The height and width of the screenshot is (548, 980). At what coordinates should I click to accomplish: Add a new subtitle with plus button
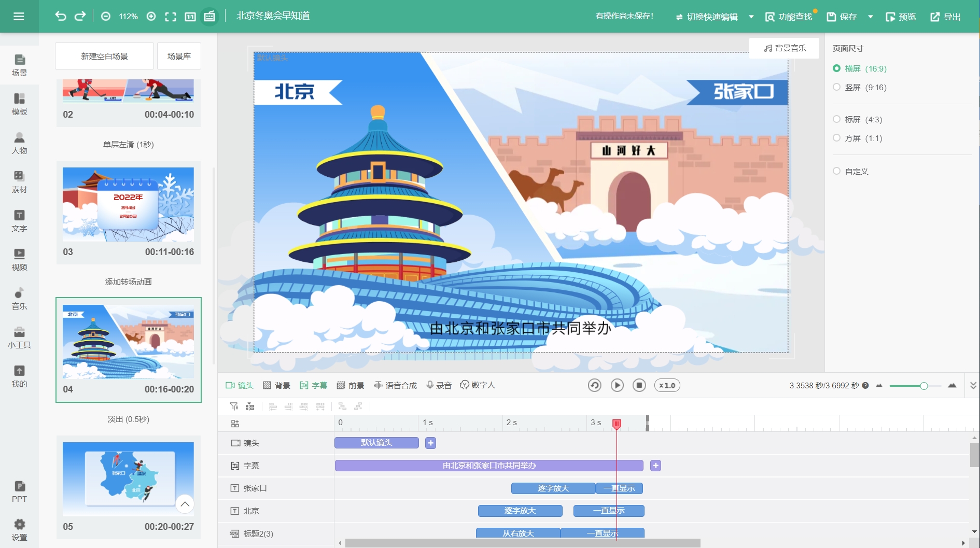[655, 466]
